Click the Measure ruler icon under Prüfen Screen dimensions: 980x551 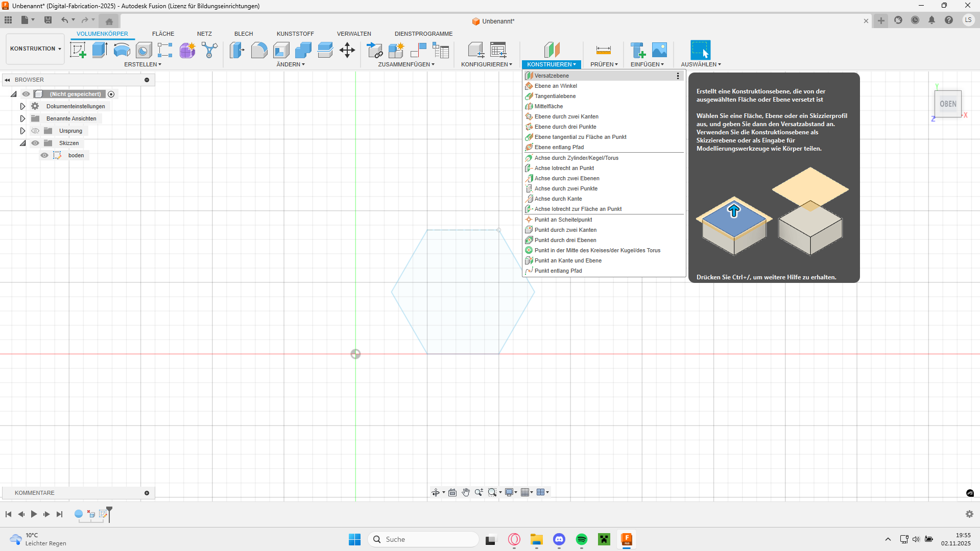coord(603,50)
